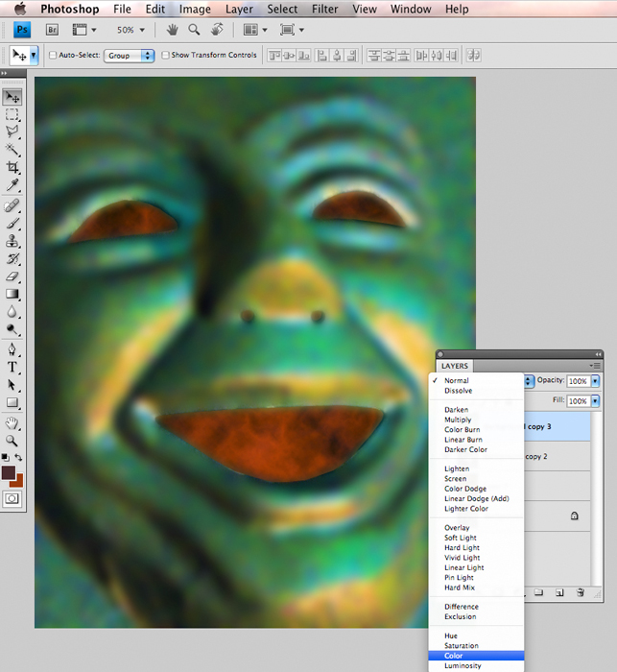Collapse the Layers panel to icons
Viewport: 617px width, 672px height.
598,354
